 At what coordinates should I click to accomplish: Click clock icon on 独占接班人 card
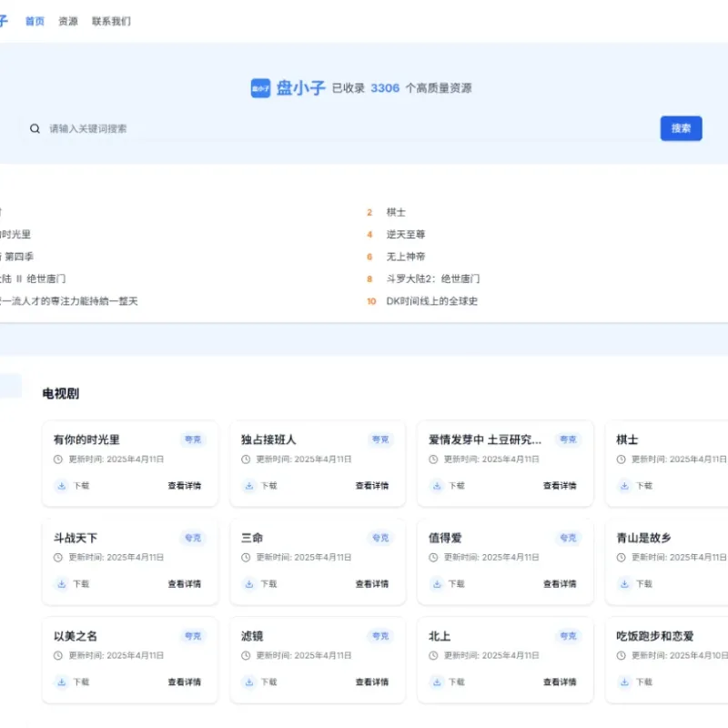coord(246,460)
